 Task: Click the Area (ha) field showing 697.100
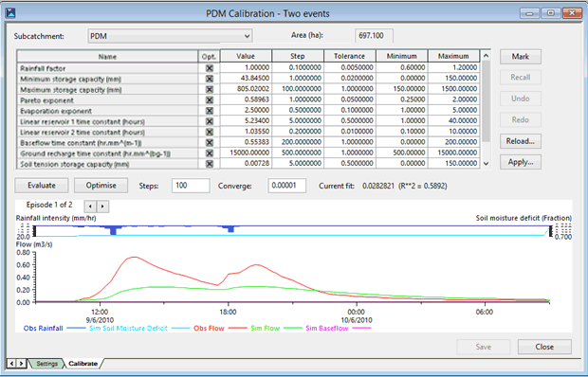374,36
